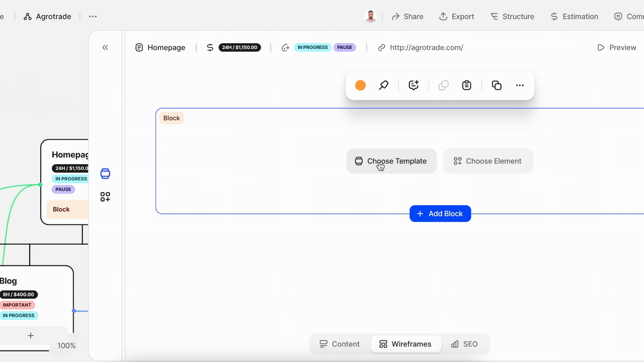The image size is (644, 362).
Task: Click the clipboard paste icon in toolbar
Action: 467,85
